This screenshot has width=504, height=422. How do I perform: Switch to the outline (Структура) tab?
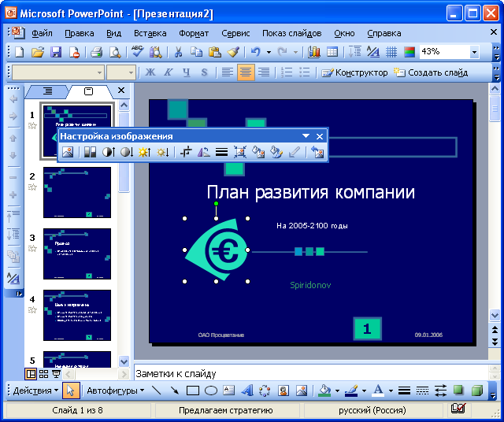point(47,91)
